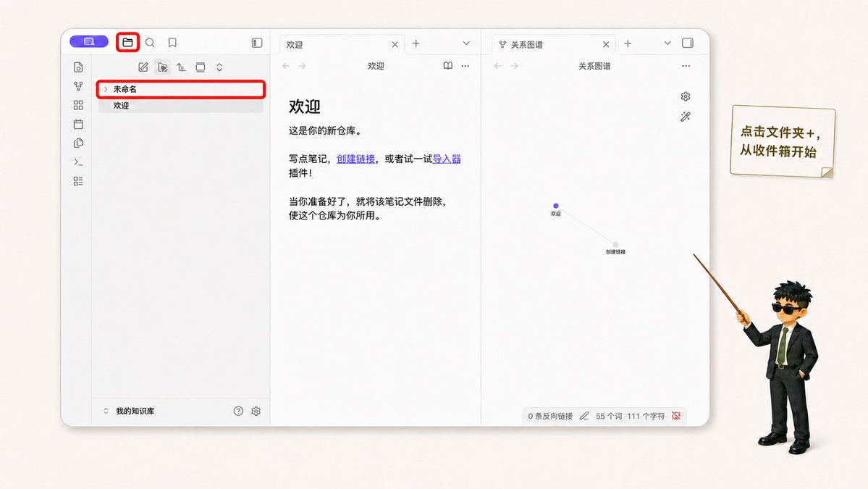The image size is (868, 489).
Task: Open help via the question mark icon
Action: (238, 411)
